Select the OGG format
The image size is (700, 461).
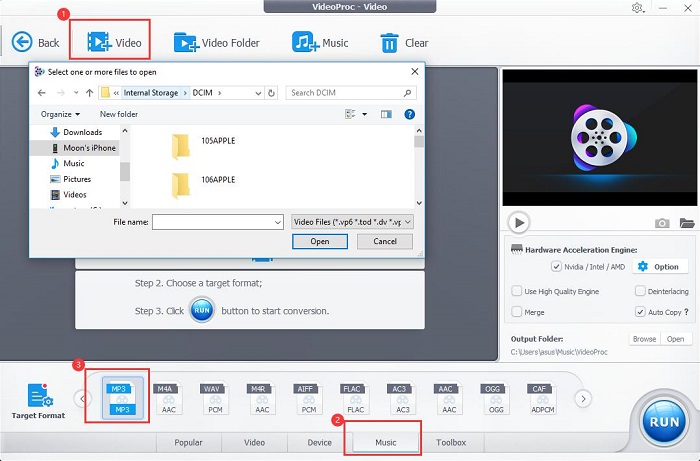tap(495, 398)
